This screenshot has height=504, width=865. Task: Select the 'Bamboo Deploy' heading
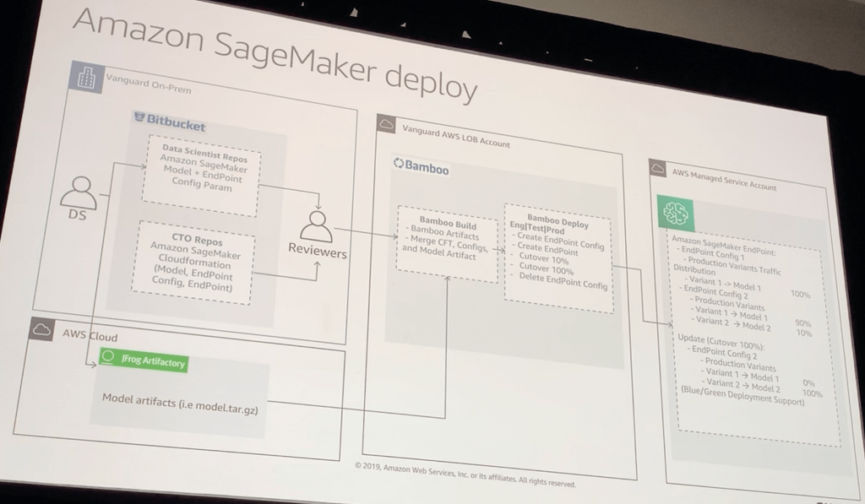(x=558, y=221)
